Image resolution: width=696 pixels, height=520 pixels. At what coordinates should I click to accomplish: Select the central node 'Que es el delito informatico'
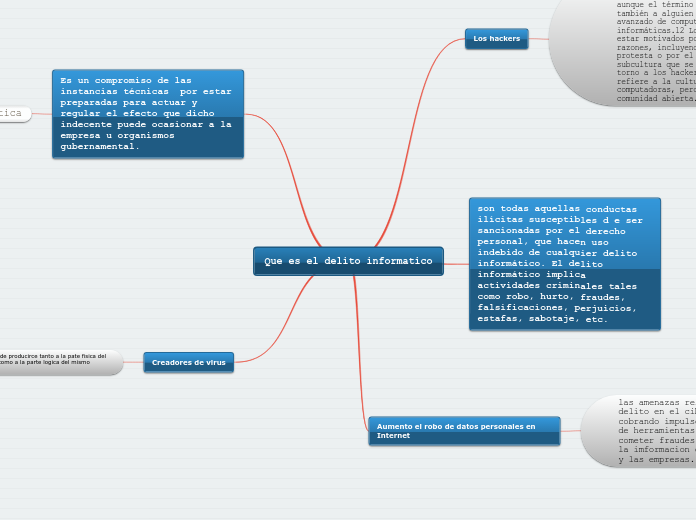click(348, 261)
